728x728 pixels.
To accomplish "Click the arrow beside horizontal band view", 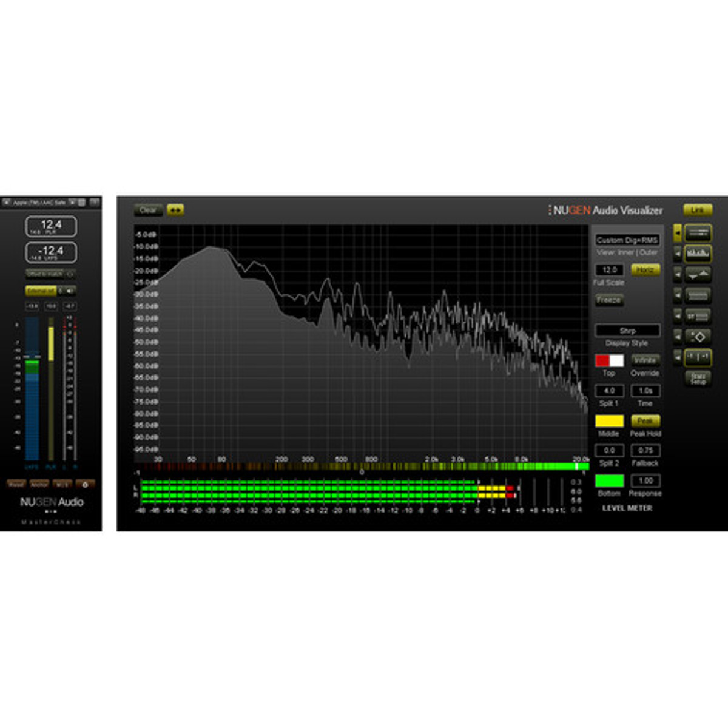I will click(x=678, y=295).
